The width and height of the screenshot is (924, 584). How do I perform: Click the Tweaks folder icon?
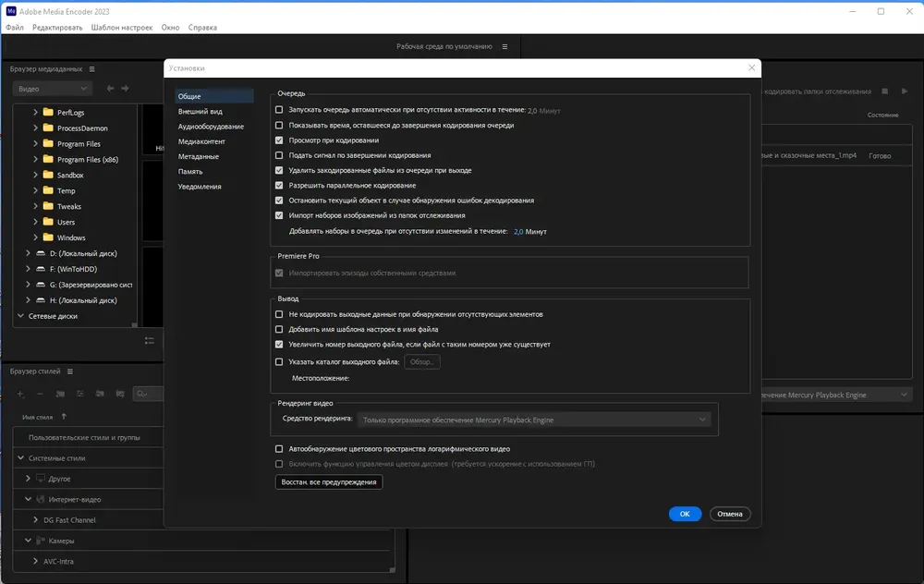click(48, 206)
